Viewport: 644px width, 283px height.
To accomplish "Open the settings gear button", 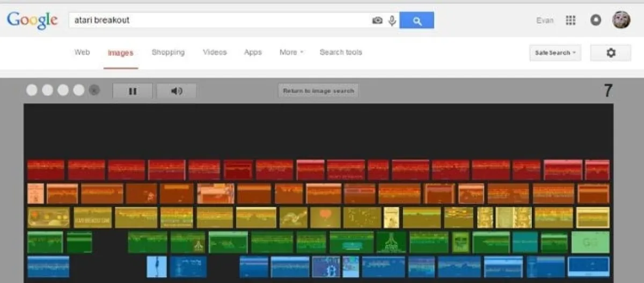I will coord(611,53).
